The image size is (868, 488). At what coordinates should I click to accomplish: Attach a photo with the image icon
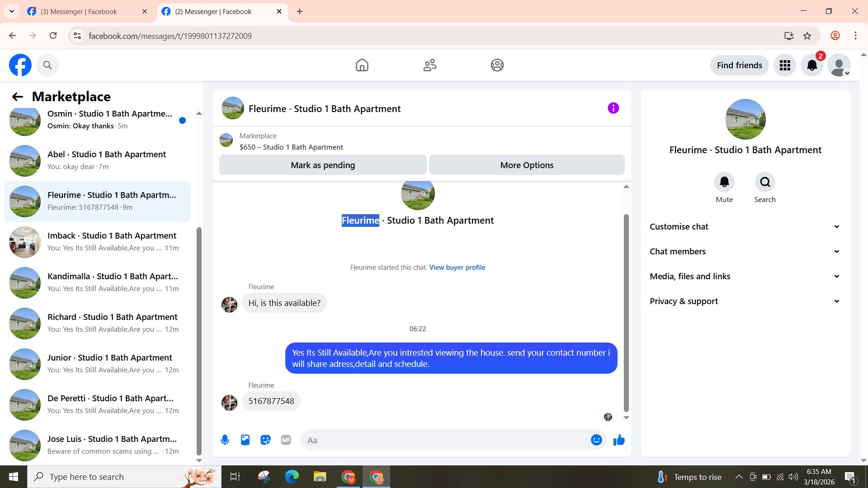click(x=245, y=440)
